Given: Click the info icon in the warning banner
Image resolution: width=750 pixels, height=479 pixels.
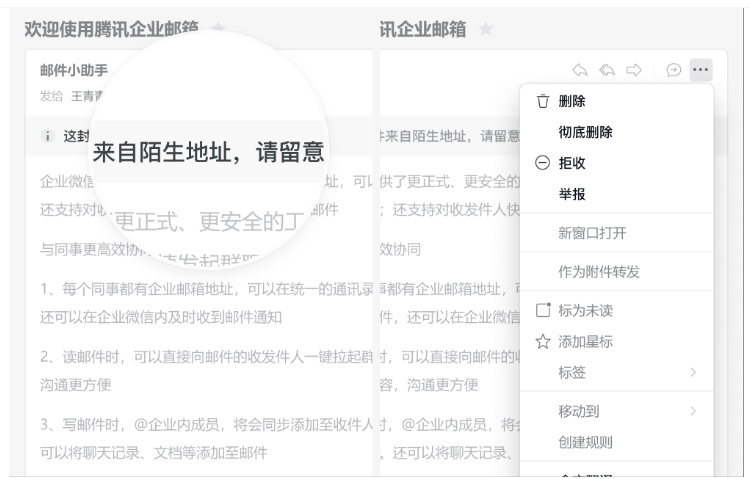Looking at the screenshot, I should pos(48,136).
